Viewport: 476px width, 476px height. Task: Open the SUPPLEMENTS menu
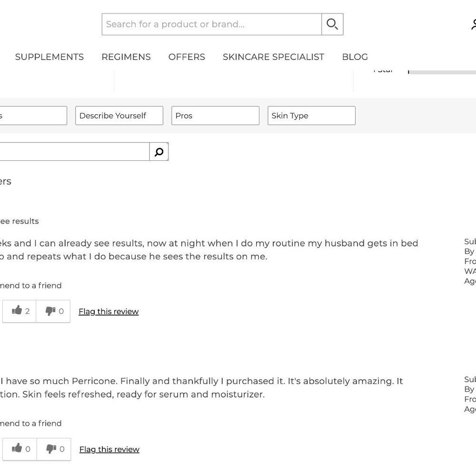(x=50, y=57)
